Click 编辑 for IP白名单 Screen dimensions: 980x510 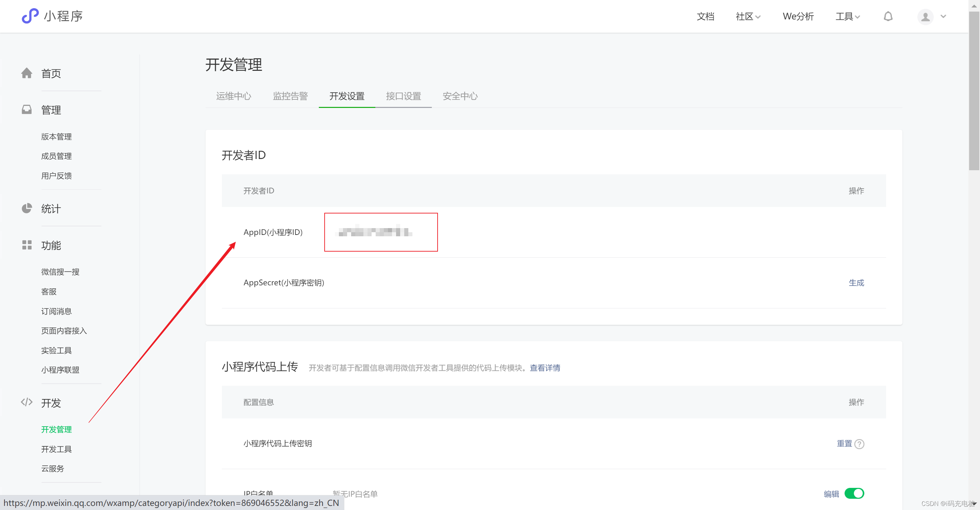(831, 494)
